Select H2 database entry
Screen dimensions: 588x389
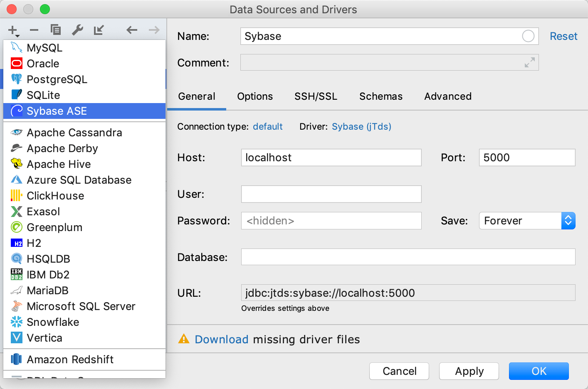coord(84,243)
